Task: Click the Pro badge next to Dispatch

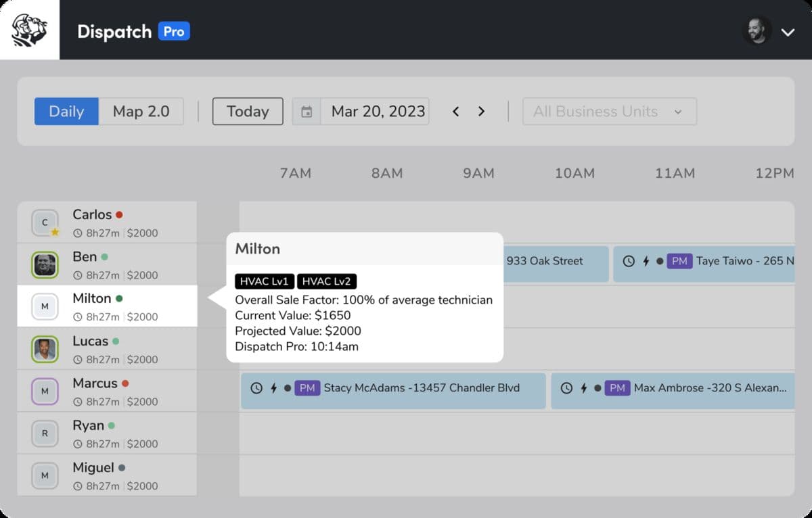Action: [x=175, y=30]
